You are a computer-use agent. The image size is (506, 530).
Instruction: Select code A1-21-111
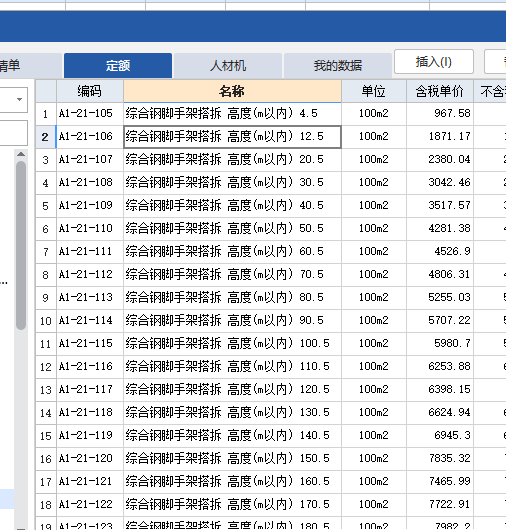tap(86, 251)
